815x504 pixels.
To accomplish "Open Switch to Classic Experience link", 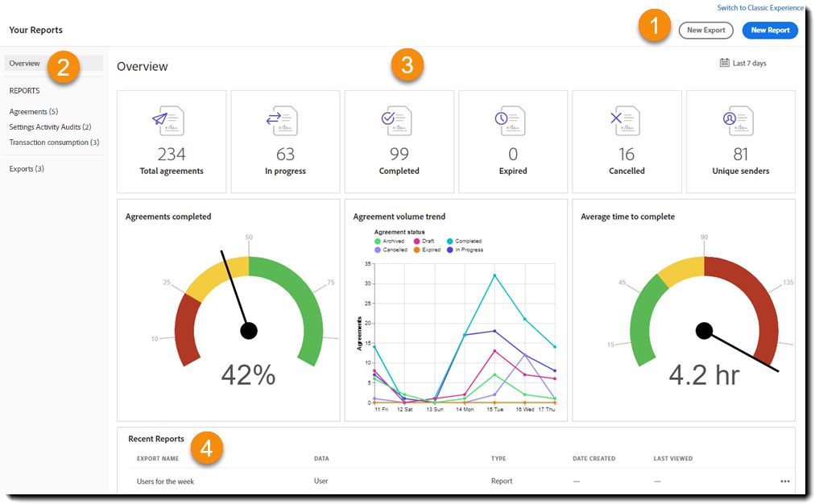I will tap(760, 8).
